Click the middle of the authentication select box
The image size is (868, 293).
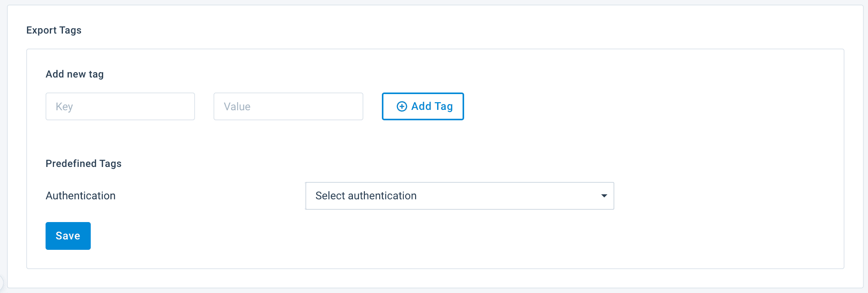pos(459,196)
